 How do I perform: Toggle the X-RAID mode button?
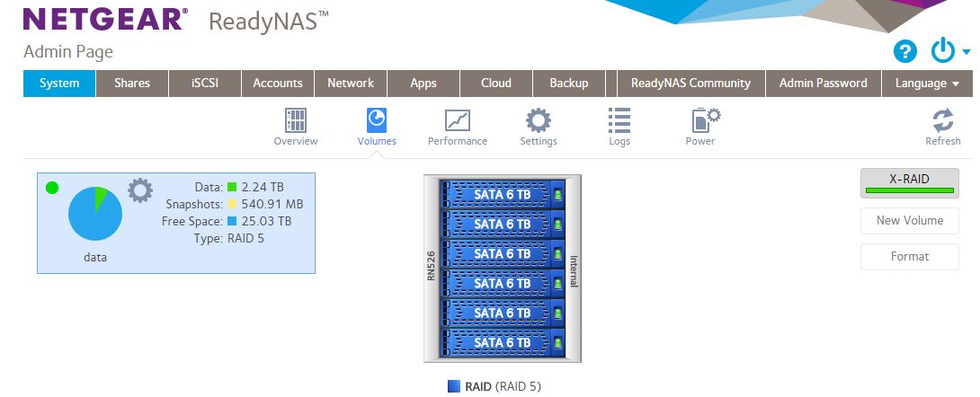click(x=909, y=182)
